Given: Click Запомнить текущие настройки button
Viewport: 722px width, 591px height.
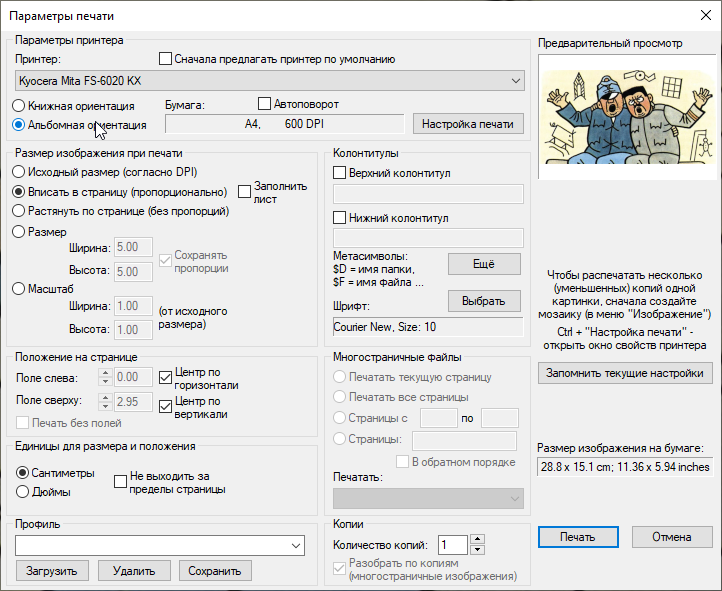Looking at the screenshot, I should point(625,373).
